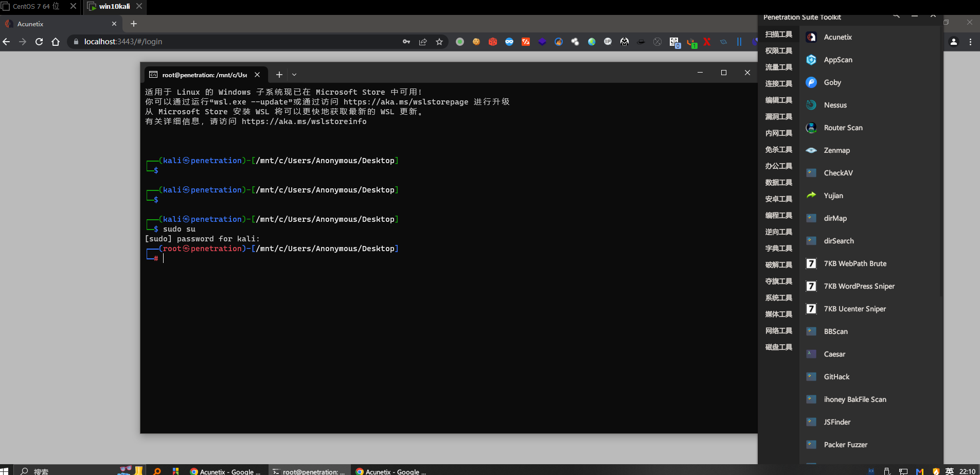The image size is (980, 475).
Task: Click the red X extension icon
Action: [707, 42]
